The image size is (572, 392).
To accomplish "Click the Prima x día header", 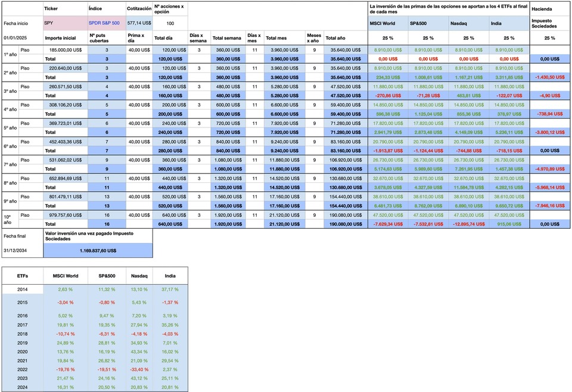I will 139,38.
